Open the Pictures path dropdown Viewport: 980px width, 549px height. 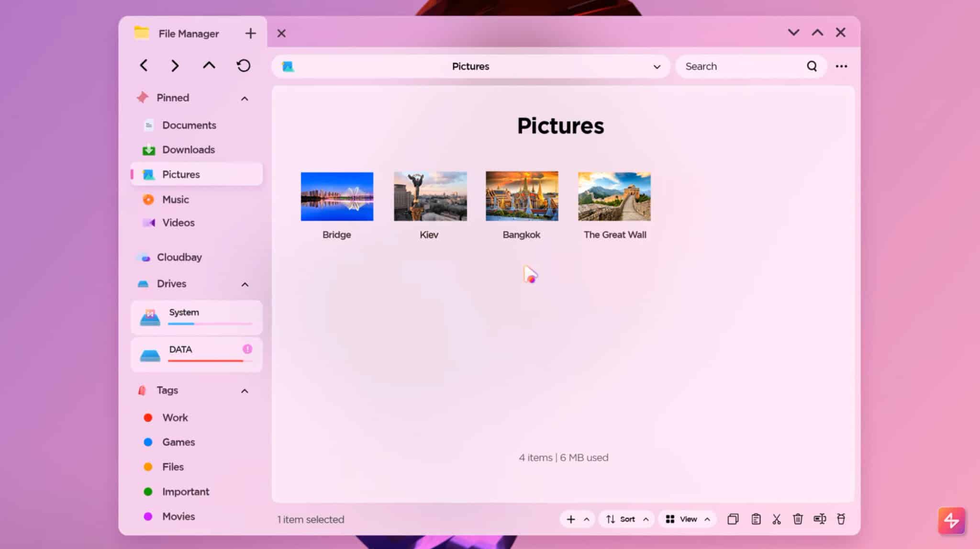tap(656, 67)
